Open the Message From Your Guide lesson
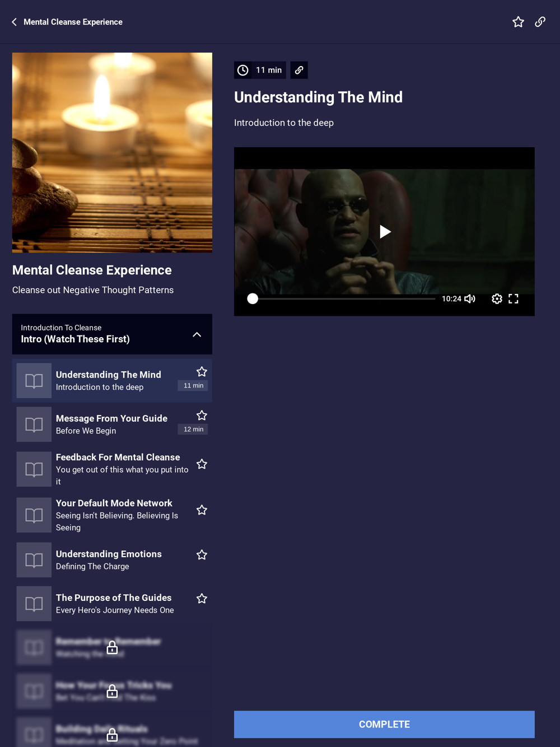Viewport: 560px width, 747px height. coord(112,424)
